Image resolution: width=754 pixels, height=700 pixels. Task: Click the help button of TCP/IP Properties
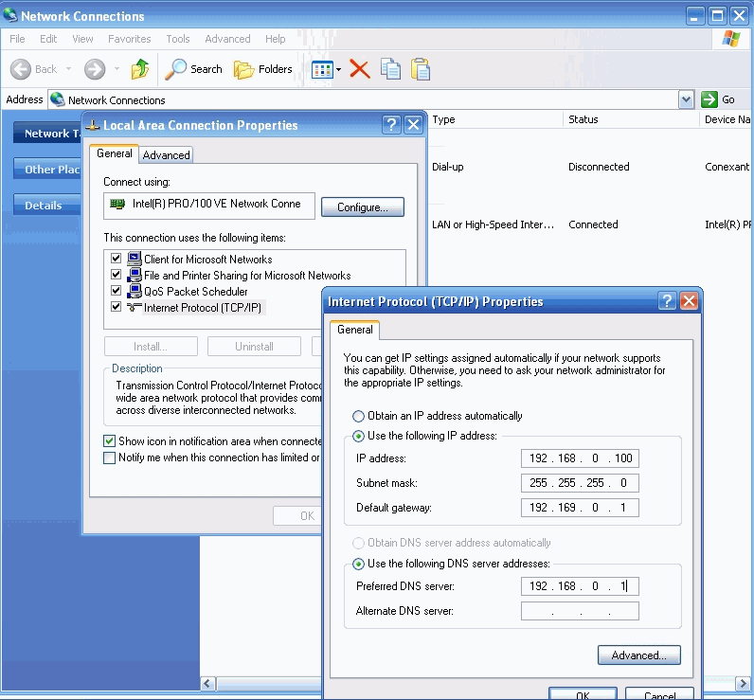[667, 301]
